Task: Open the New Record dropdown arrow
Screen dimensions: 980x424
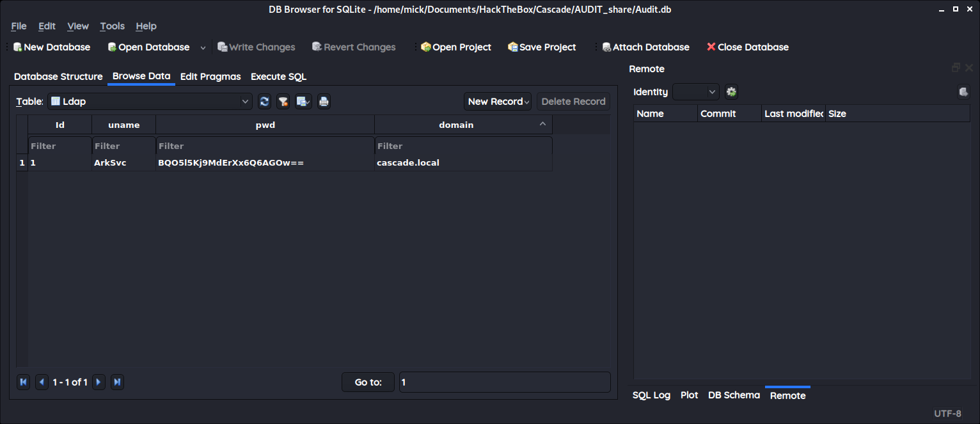Action: click(x=526, y=101)
